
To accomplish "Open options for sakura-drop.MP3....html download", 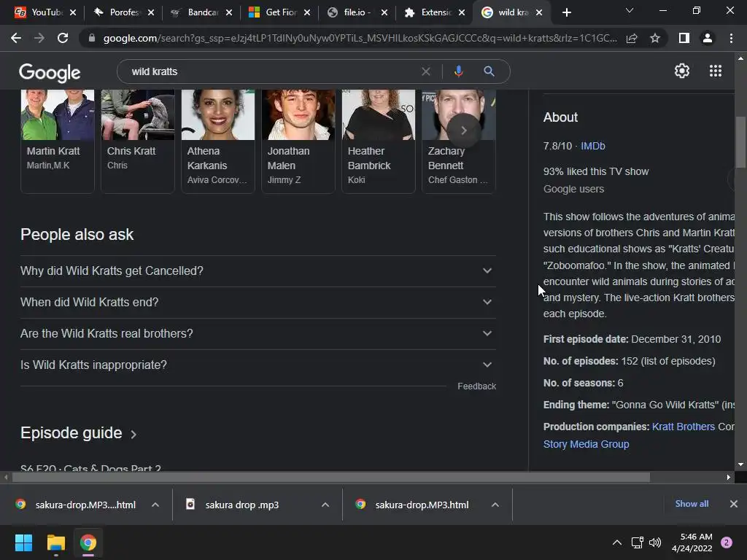I will pyautogui.click(x=155, y=505).
